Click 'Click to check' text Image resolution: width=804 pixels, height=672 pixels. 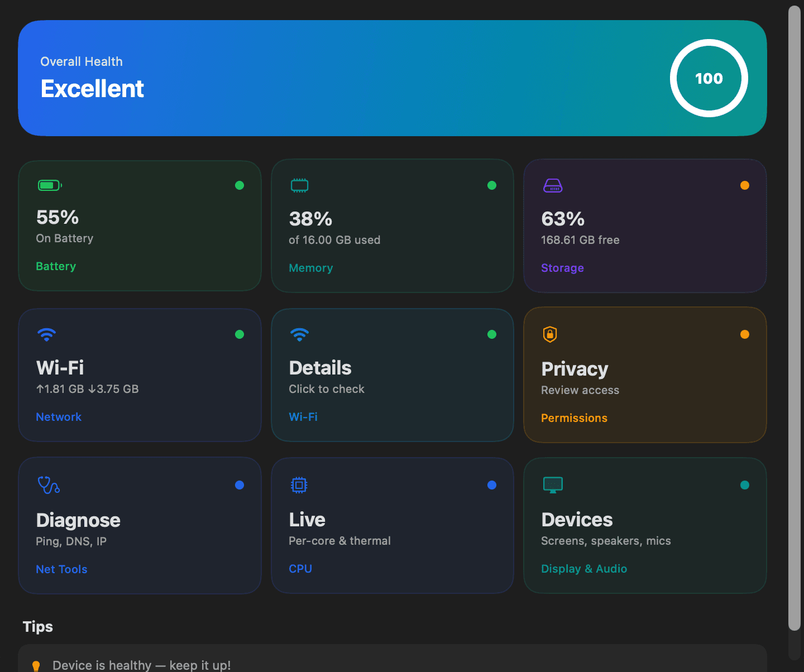[327, 389]
